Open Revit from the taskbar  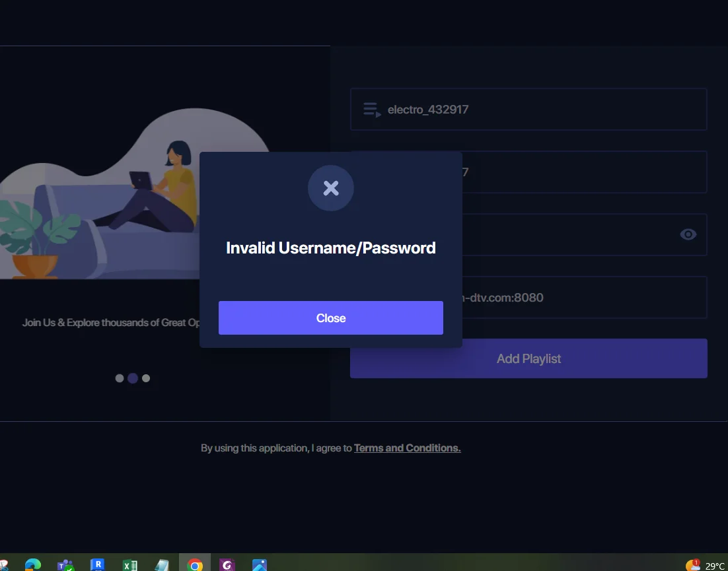tap(98, 564)
